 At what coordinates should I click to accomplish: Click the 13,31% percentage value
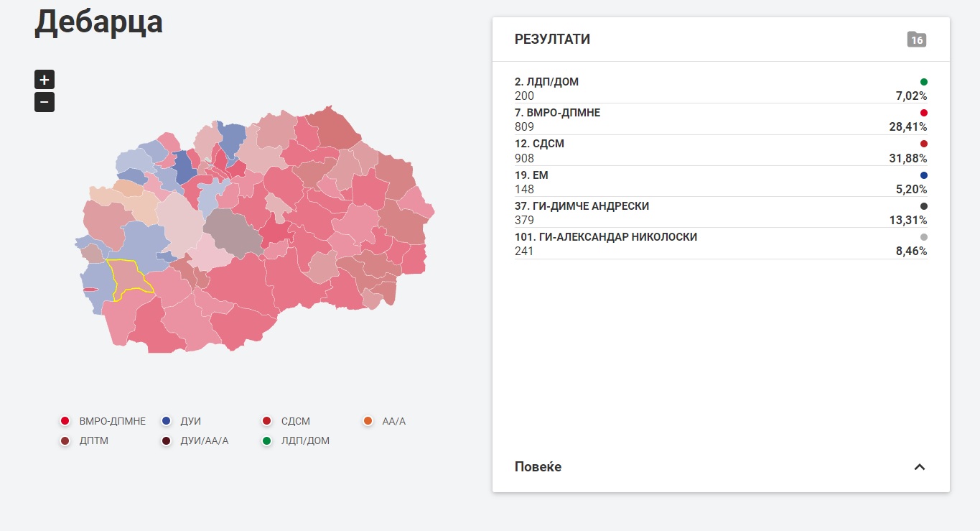tap(908, 221)
